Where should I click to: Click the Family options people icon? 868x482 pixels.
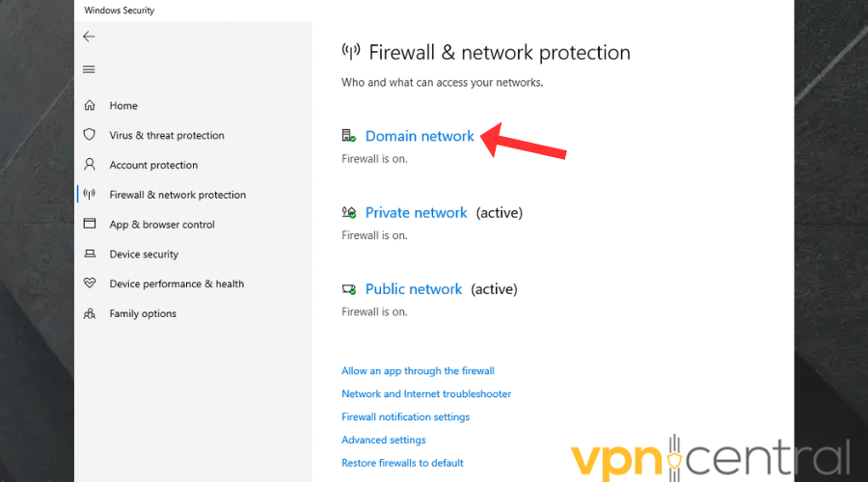click(x=90, y=313)
